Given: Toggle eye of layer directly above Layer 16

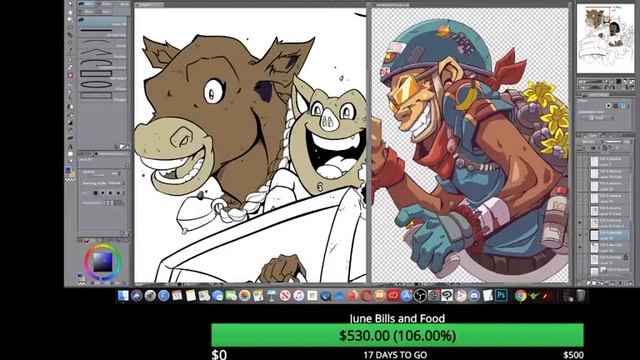Looking at the screenshot, I should coord(580,223).
